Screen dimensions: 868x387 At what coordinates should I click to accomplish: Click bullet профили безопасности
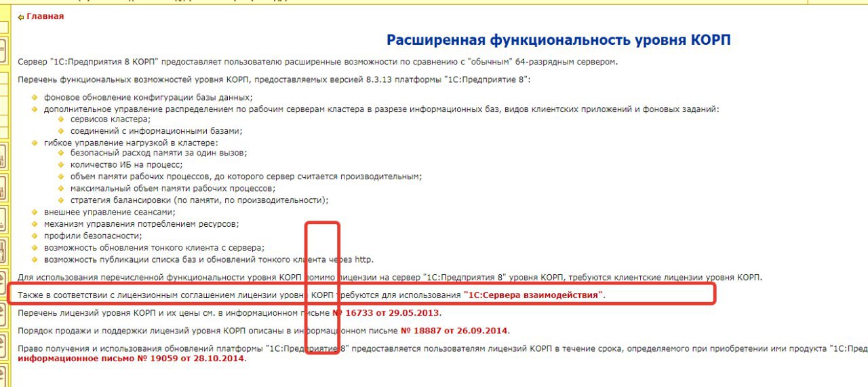93,236
